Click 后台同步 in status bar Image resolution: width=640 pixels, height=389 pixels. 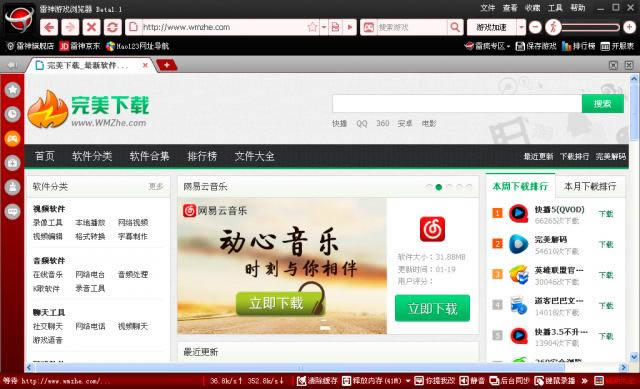[509, 381]
